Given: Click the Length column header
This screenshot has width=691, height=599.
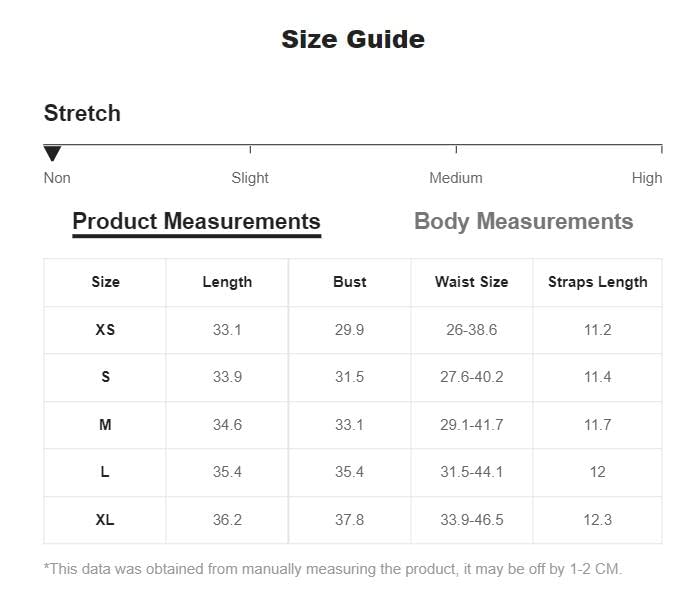Looking at the screenshot, I should pyautogui.click(x=227, y=282).
